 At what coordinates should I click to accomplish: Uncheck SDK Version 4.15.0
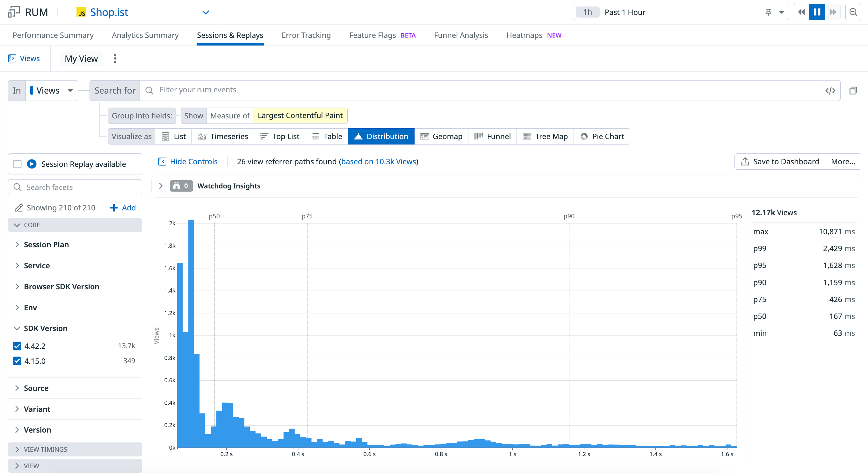click(17, 361)
